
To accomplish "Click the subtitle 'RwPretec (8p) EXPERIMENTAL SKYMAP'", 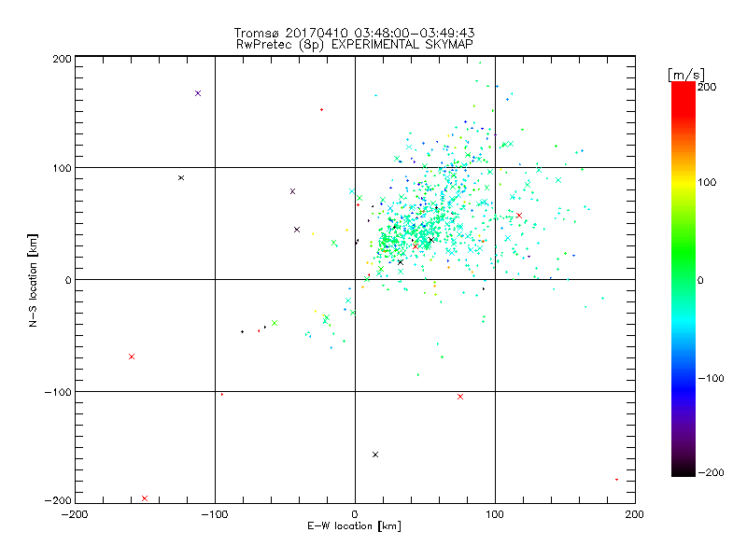I will tap(355, 45).
